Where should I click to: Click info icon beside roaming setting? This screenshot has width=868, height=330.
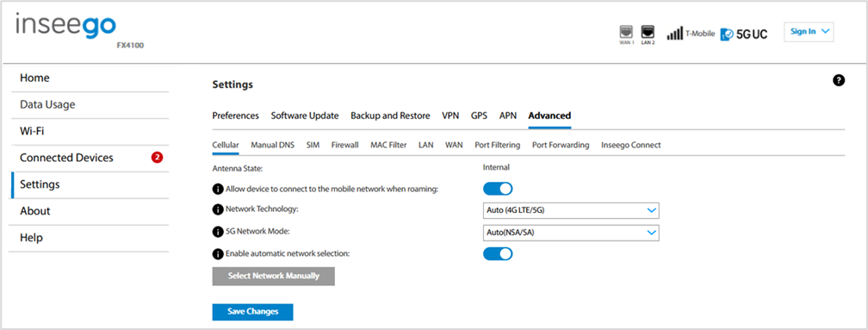point(218,189)
